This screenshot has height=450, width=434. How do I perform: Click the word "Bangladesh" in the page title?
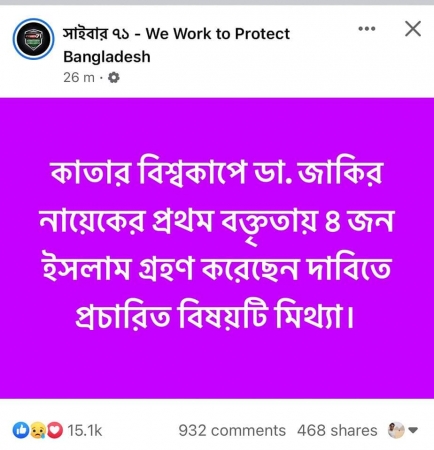click(x=107, y=57)
